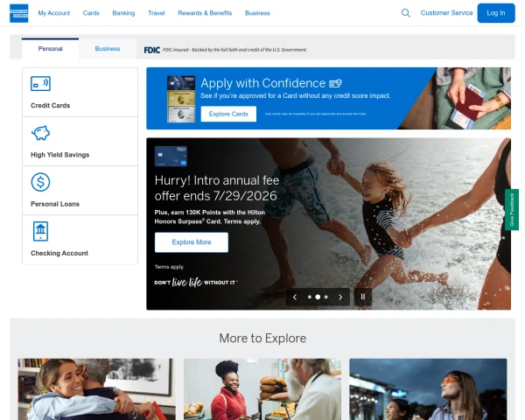This screenshot has width=525, height=420.
Task: Click the American Express logo
Action: click(18, 13)
